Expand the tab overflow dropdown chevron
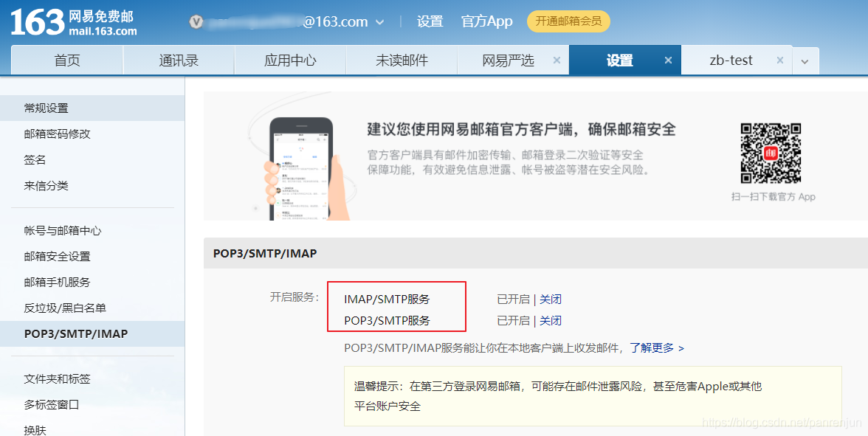Image resolution: width=868 pixels, height=436 pixels. coord(805,60)
